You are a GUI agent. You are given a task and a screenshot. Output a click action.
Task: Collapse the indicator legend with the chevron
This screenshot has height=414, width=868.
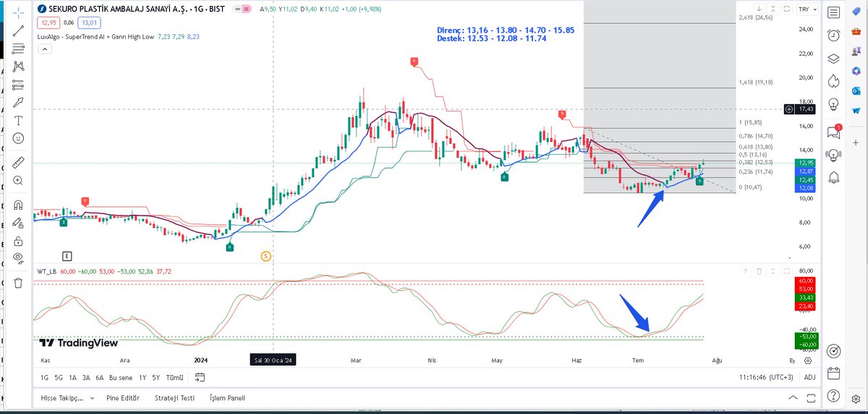tap(44, 49)
